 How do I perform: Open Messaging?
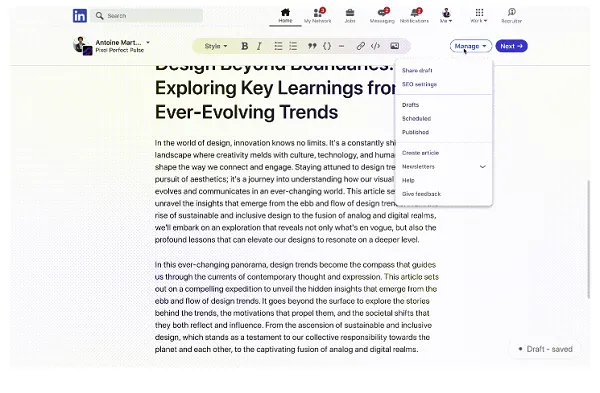pyautogui.click(x=382, y=16)
